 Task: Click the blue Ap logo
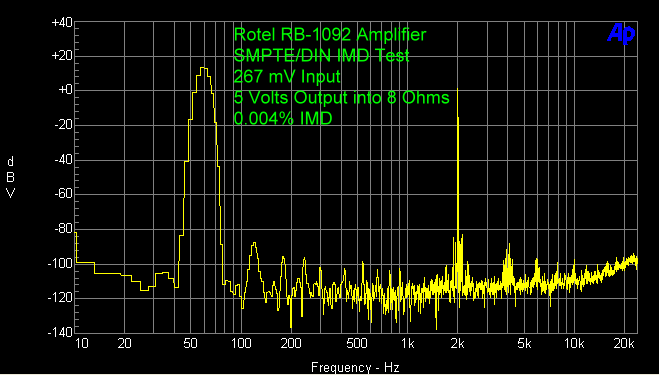621,34
